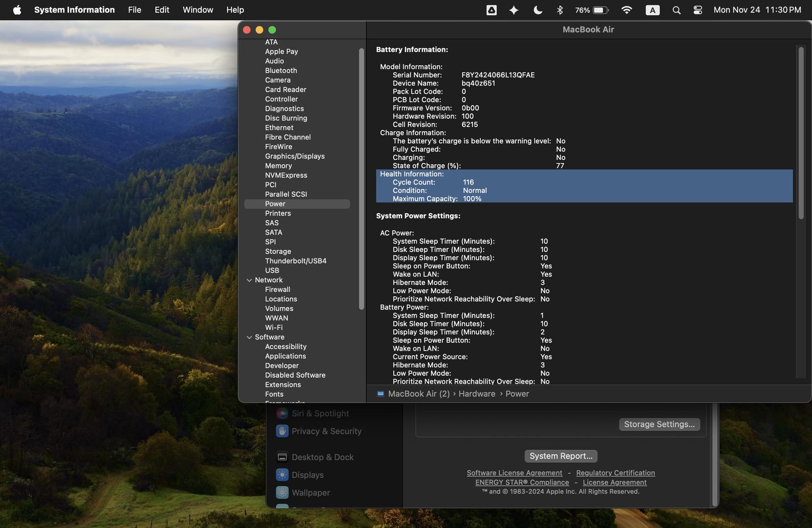Open the Software License Agreement link
Image resolution: width=812 pixels, height=528 pixels.
click(x=514, y=473)
